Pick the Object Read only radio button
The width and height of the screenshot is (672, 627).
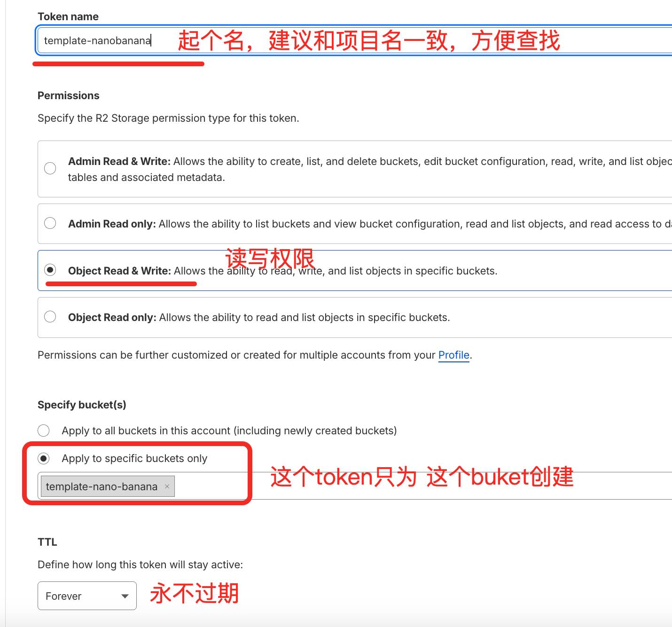pyautogui.click(x=50, y=317)
